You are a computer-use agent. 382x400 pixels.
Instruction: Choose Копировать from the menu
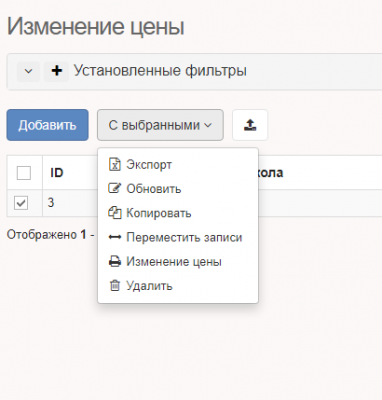(x=178, y=213)
